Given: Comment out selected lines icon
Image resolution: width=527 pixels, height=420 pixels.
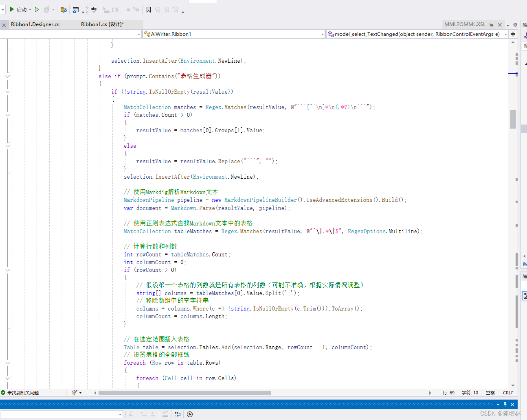Looking at the screenshot, I should click(127, 10).
